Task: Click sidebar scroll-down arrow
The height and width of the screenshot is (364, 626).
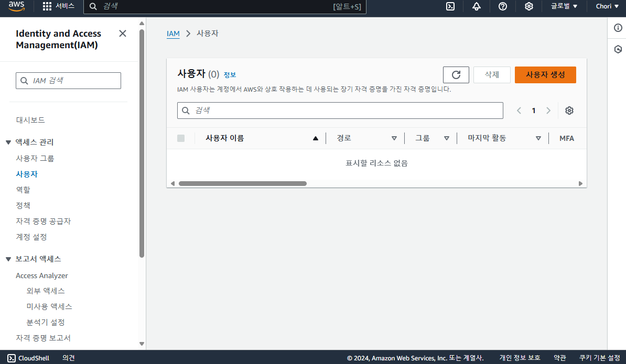Action: pos(142,344)
